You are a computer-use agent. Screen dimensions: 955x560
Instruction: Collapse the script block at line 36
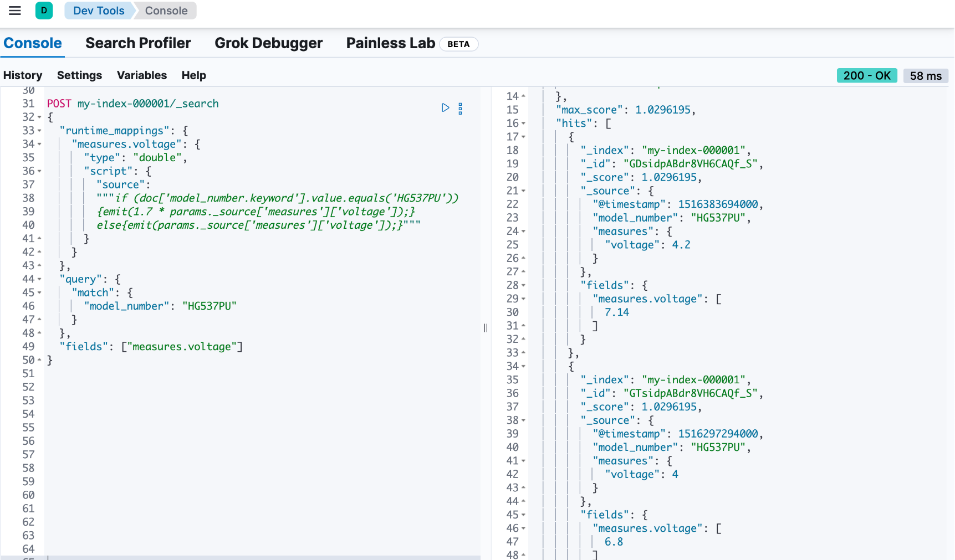click(x=39, y=171)
